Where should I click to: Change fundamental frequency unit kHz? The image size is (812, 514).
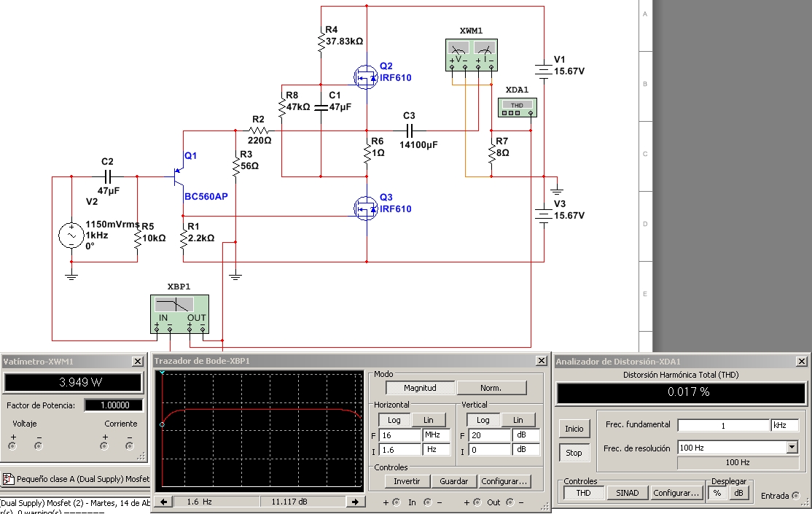click(784, 425)
